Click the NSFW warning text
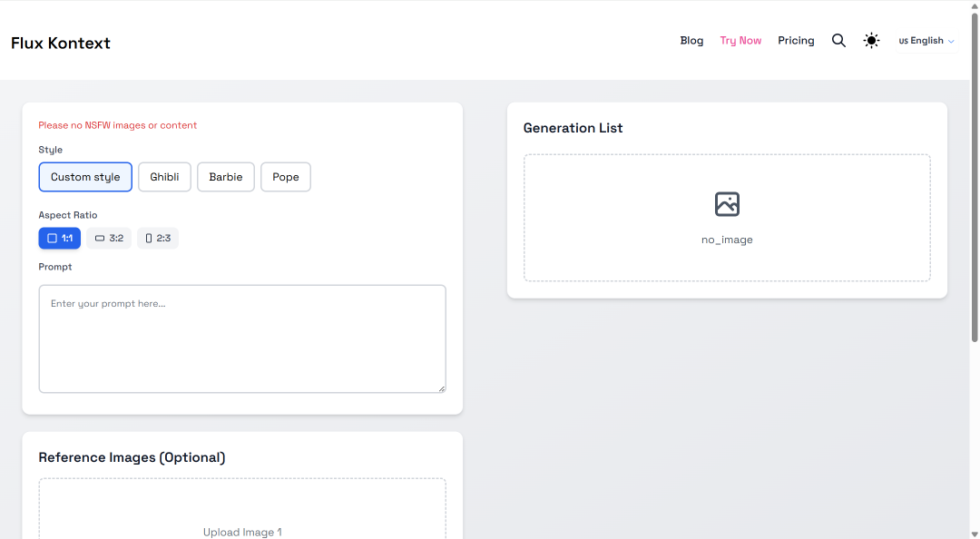 [x=117, y=125]
